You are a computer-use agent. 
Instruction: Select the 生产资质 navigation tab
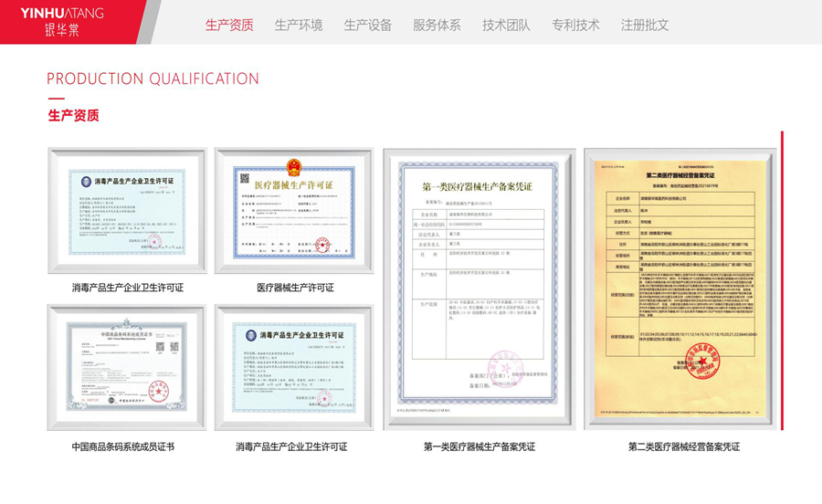point(229,25)
